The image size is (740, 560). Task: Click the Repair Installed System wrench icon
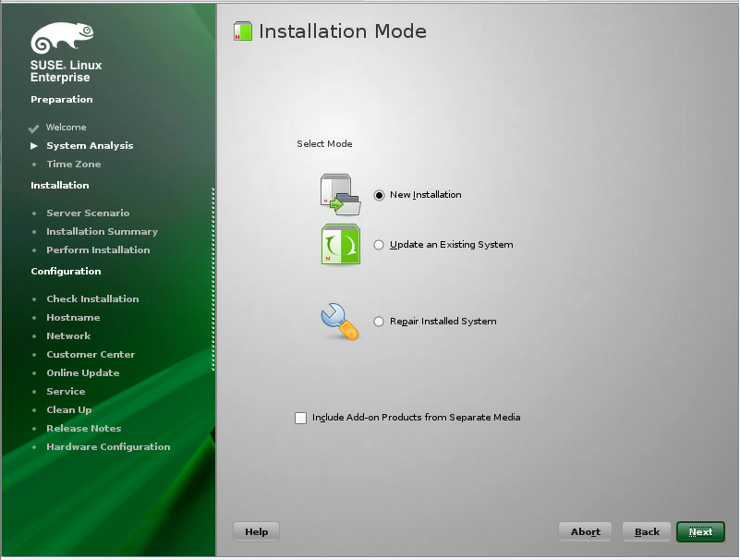coord(340,321)
